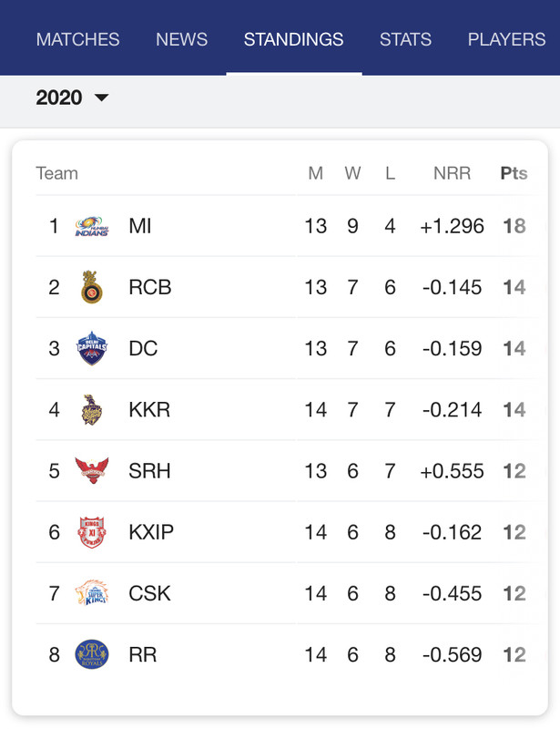The height and width of the screenshot is (729, 560).
Task: Open the KXIP team link
Action: 151,531
